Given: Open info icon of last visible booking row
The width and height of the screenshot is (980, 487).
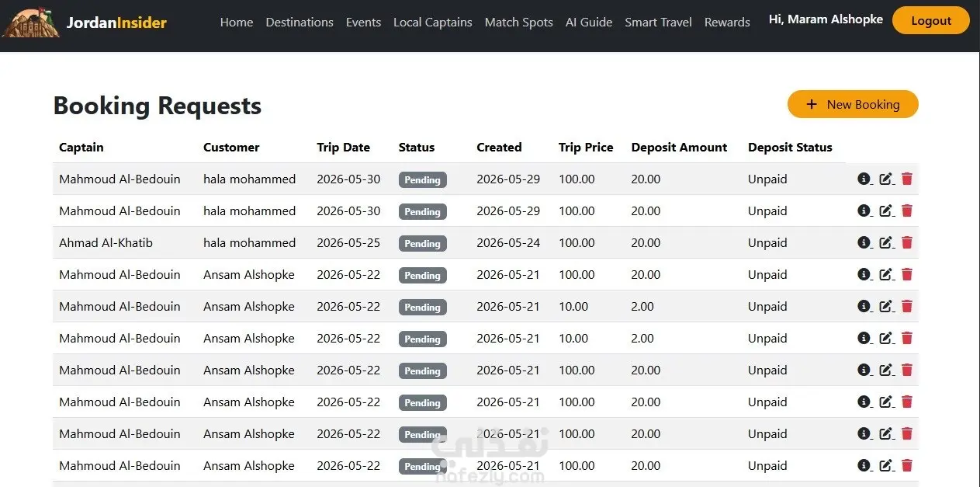Looking at the screenshot, I should pos(864,465).
